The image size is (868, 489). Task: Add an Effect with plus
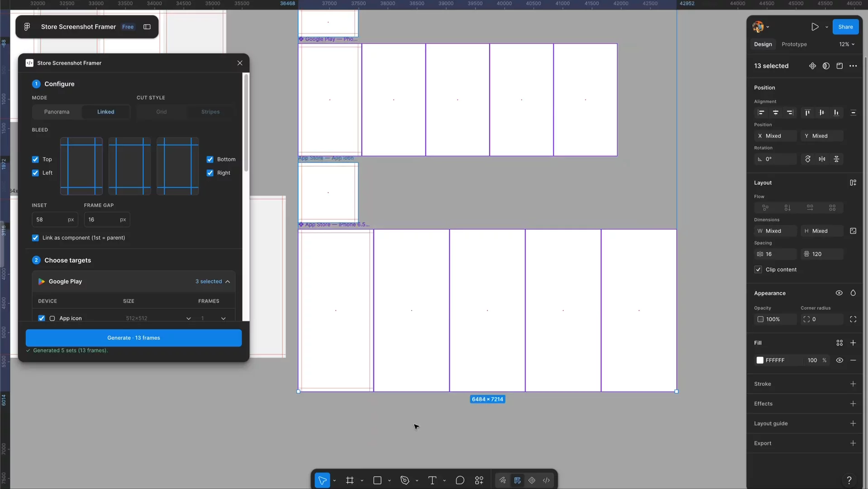[853, 404]
